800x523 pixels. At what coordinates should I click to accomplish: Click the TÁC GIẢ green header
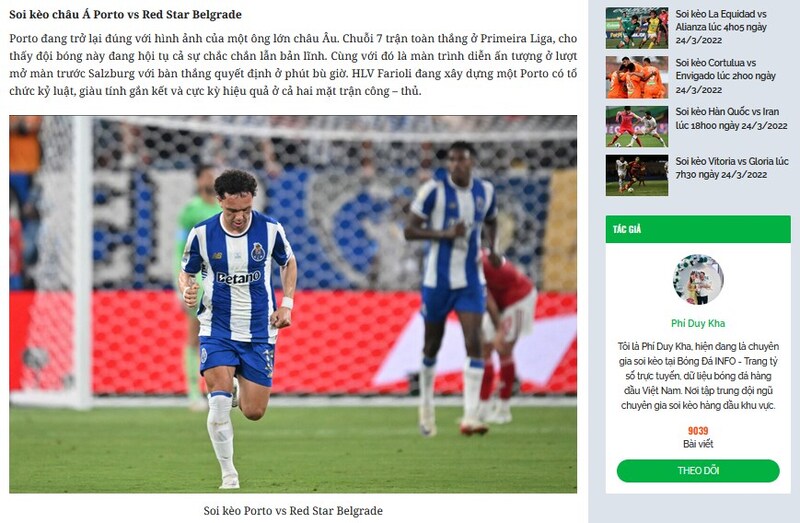698,229
